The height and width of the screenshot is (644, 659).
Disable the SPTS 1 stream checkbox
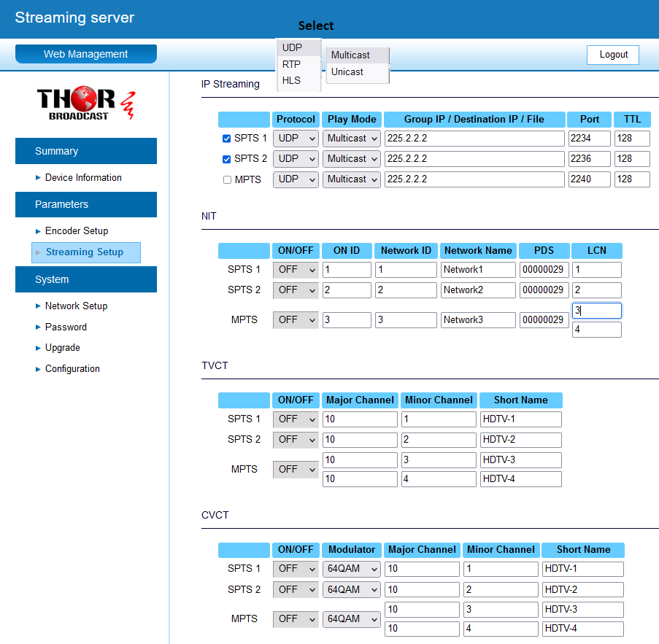(x=227, y=138)
